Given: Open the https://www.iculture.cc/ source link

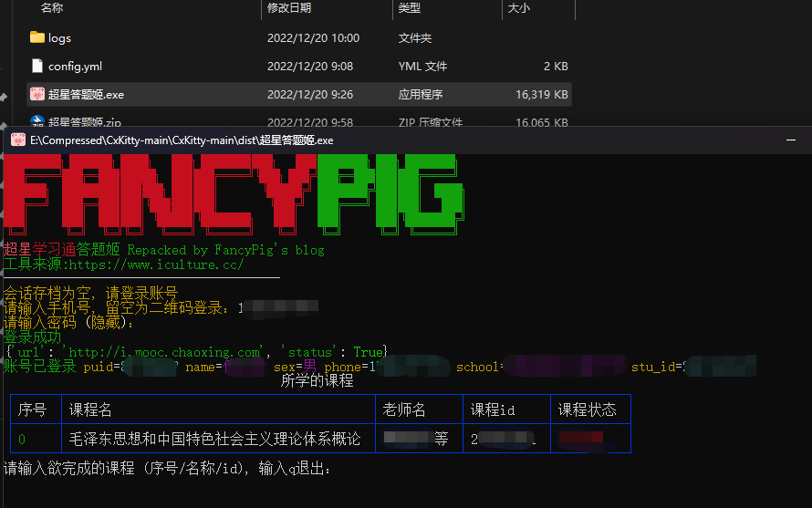Looking at the screenshot, I should click(x=156, y=264).
